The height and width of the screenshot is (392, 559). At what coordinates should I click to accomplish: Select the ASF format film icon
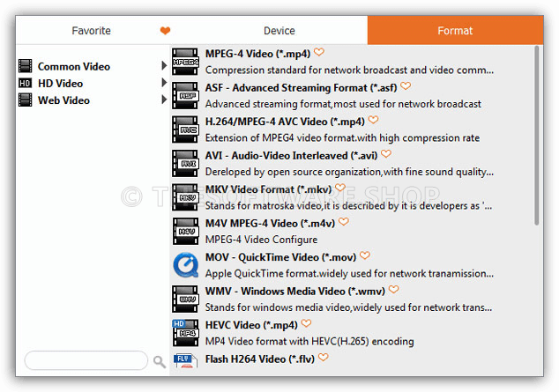[185, 95]
